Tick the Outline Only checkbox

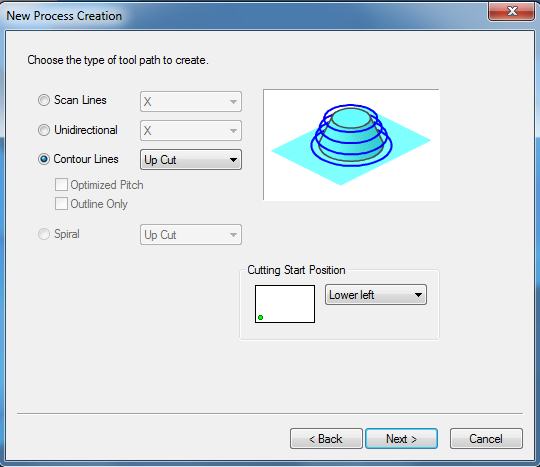click(x=61, y=204)
